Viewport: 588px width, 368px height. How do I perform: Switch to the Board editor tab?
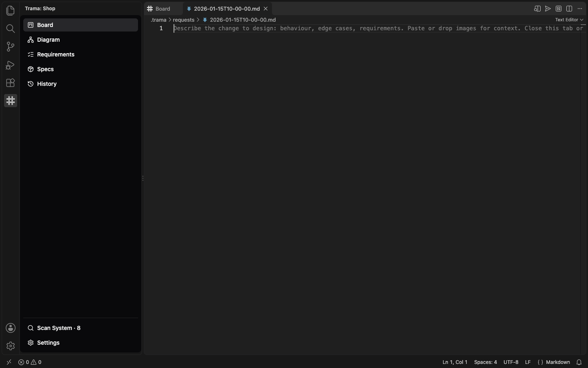tap(163, 9)
